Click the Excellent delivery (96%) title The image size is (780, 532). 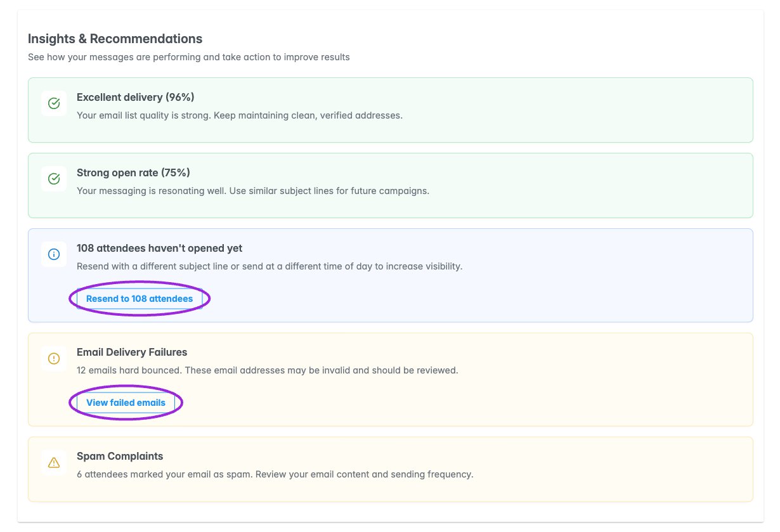(x=135, y=97)
